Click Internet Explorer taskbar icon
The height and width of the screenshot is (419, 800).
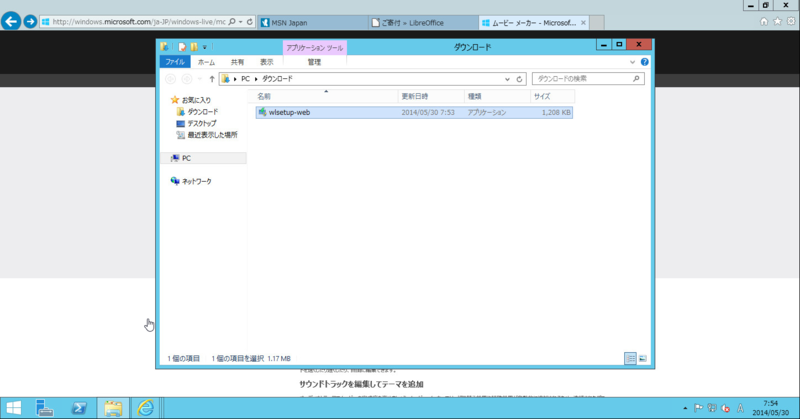[145, 408]
